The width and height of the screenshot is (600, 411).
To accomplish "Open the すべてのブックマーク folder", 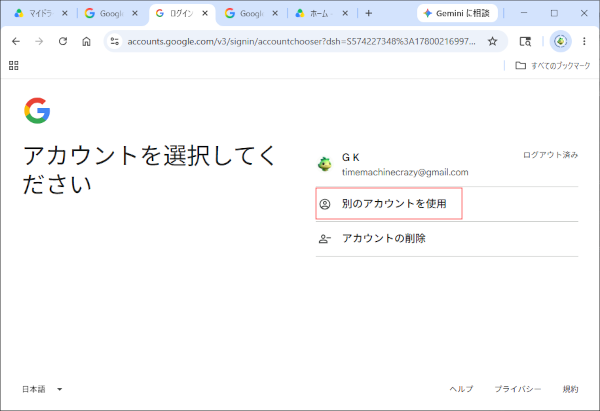I will pyautogui.click(x=553, y=65).
